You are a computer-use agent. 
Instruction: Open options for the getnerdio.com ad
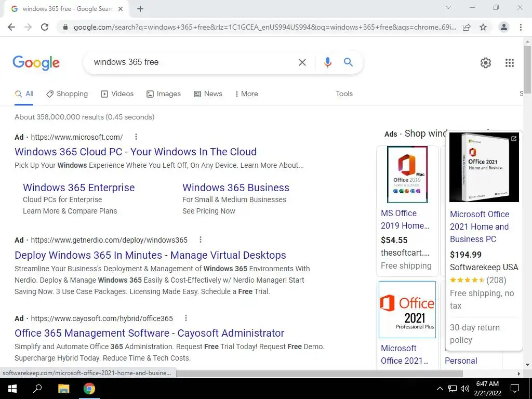201,240
